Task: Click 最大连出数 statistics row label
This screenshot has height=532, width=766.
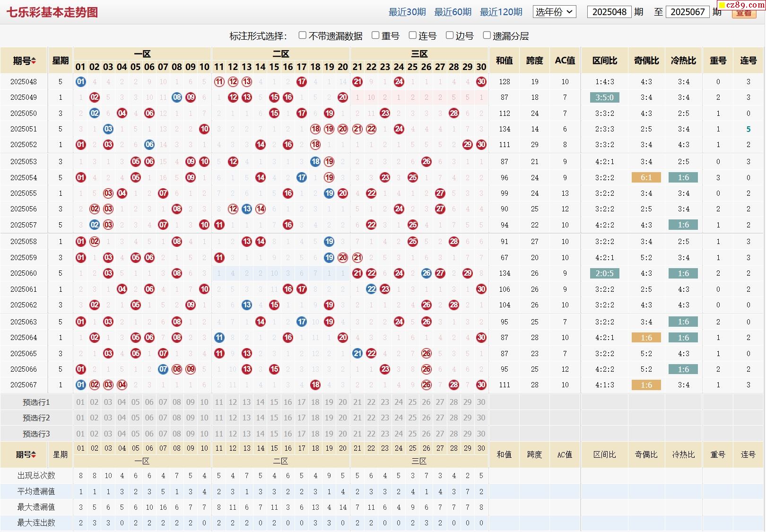Action: tap(36, 523)
